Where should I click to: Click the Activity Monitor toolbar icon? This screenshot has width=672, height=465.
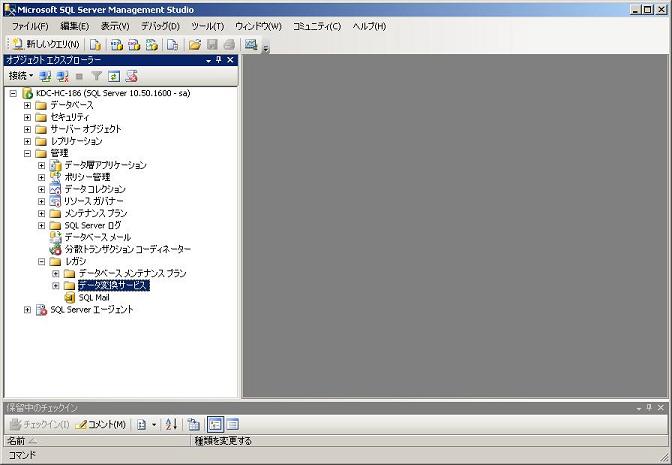click(x=251, y=44)
